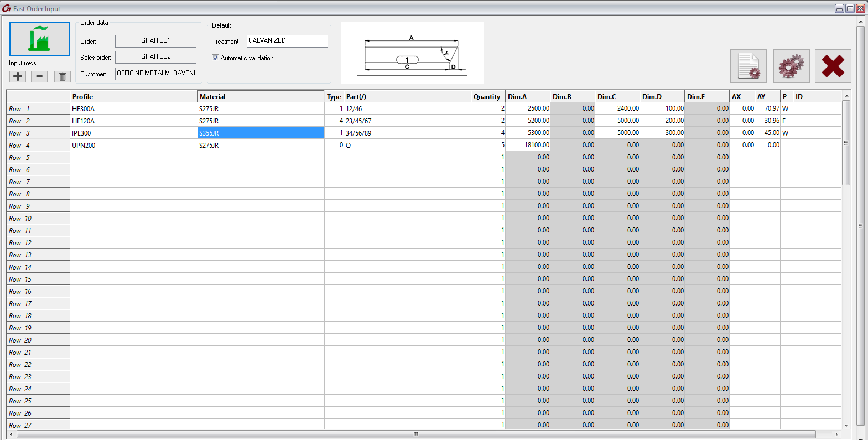Image resolution: width=868 pixels, height=440 pixels.
Task: Click the Part(/) column header
Action: (407, 96)
